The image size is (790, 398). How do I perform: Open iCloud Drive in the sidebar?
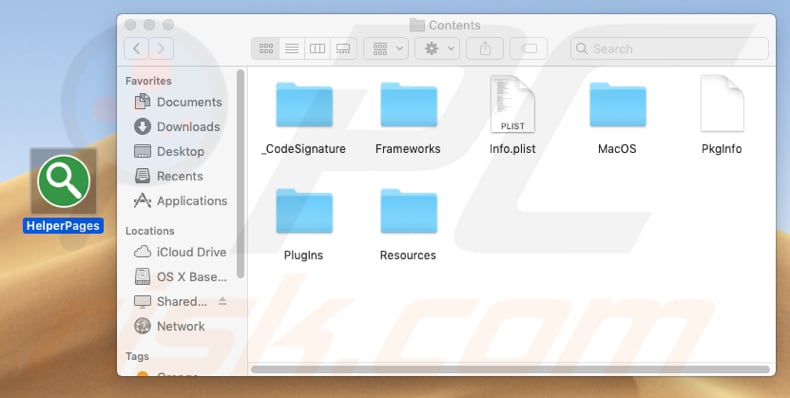pos(180,252)
